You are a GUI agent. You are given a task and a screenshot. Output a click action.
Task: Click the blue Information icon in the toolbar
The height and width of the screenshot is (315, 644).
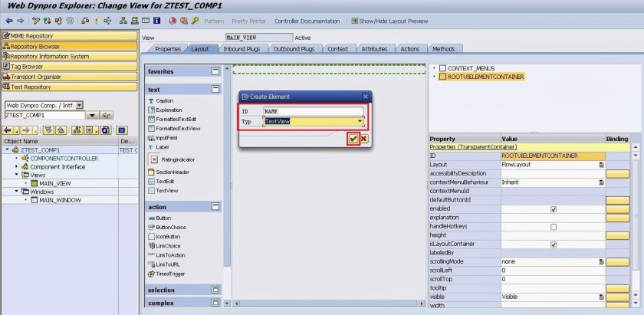pos(157,21)
